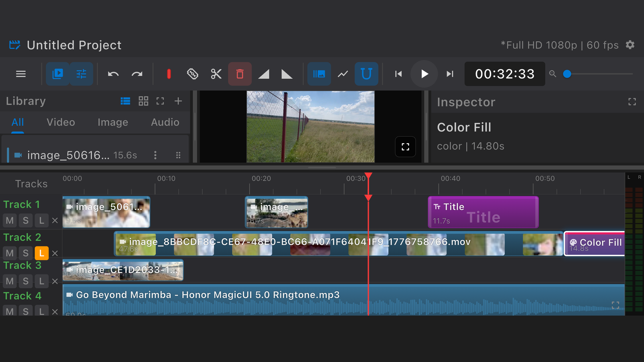The width and height of the screenshot is (644, 362).
Task: Switch to the Video library tab
Action: tap(61, 122)
